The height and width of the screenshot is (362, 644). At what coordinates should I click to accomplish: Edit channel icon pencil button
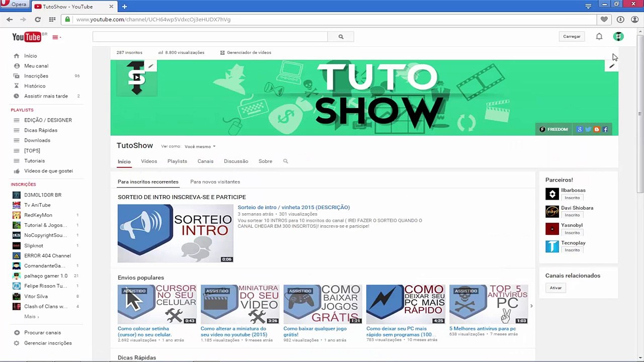(150, 66)
